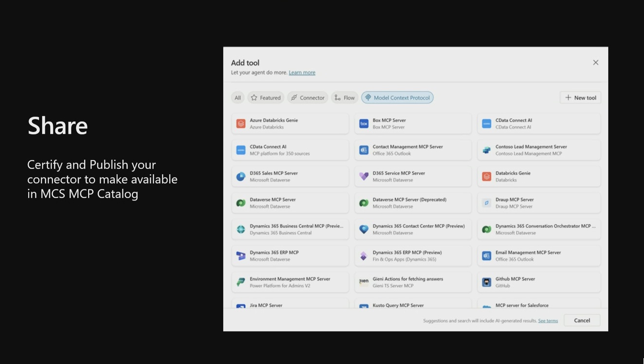Click the Environment Management MCP Server icon

[241, 282]
